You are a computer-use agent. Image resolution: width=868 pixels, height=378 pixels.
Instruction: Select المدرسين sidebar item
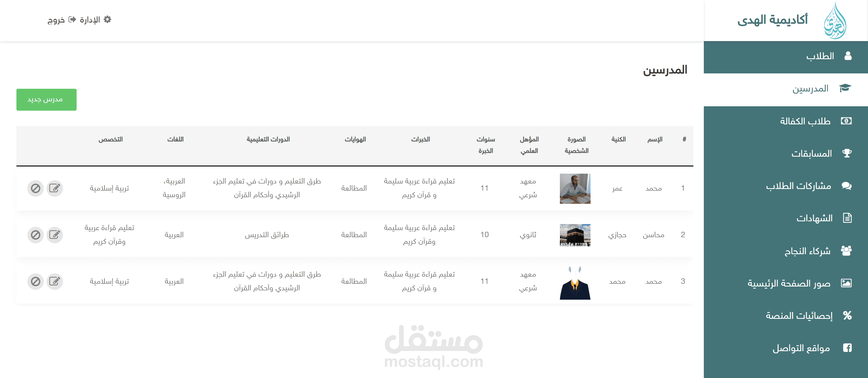pyautogui.click(x=810, y=89)
